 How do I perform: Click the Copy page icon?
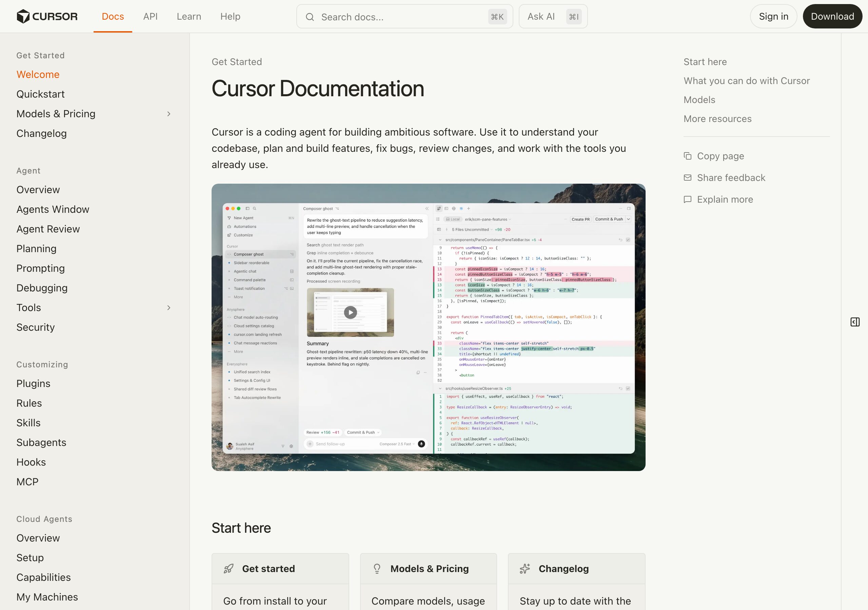[688, 156]
